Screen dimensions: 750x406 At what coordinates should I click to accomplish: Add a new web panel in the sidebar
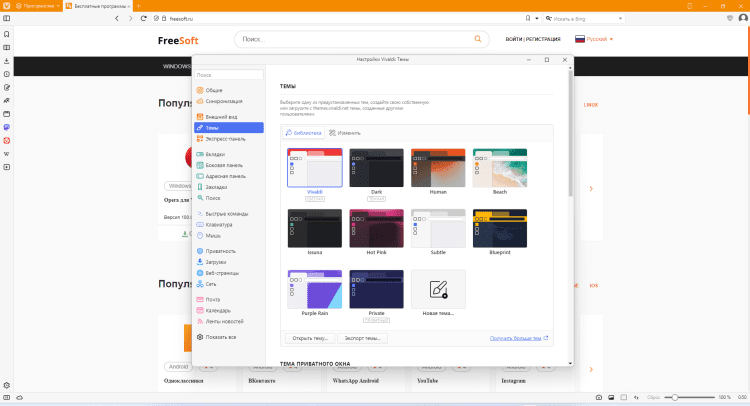(x=7, y=167)
